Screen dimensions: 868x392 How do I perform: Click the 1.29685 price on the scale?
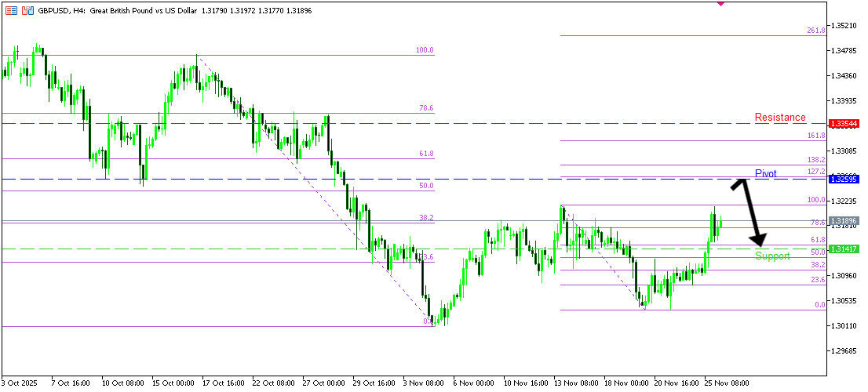pos(844,350)
